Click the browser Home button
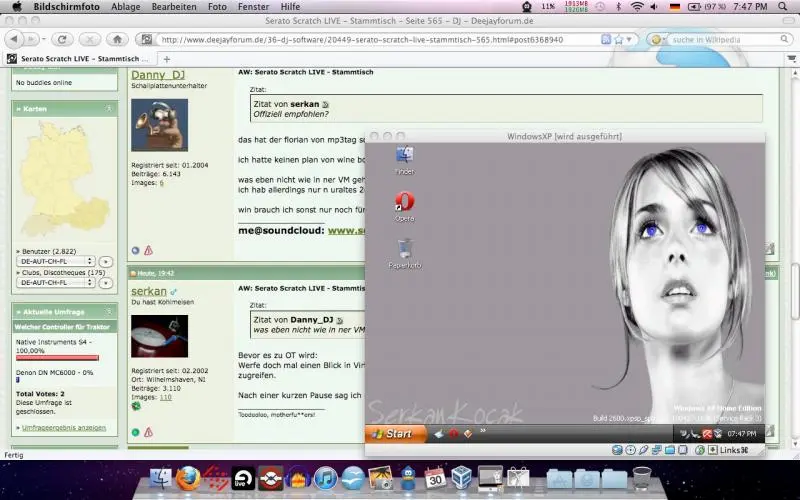Viewport: 800px width, 500px height. (118, 39)
